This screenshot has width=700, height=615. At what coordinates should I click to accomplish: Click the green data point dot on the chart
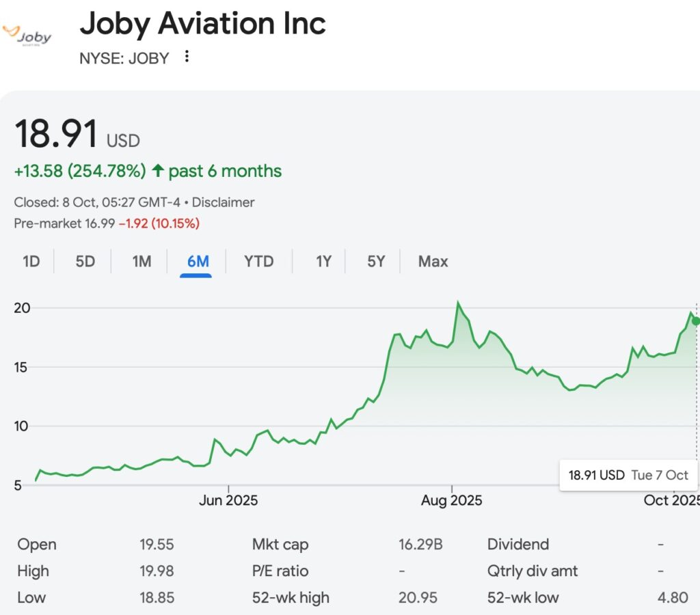point(696,321)
